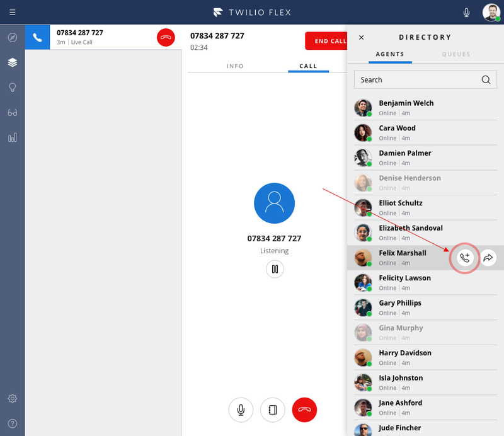Click the add-to-call icon beside Felix Marshall
This screenshot has width=504, height=436.
[x=464, y=258]
